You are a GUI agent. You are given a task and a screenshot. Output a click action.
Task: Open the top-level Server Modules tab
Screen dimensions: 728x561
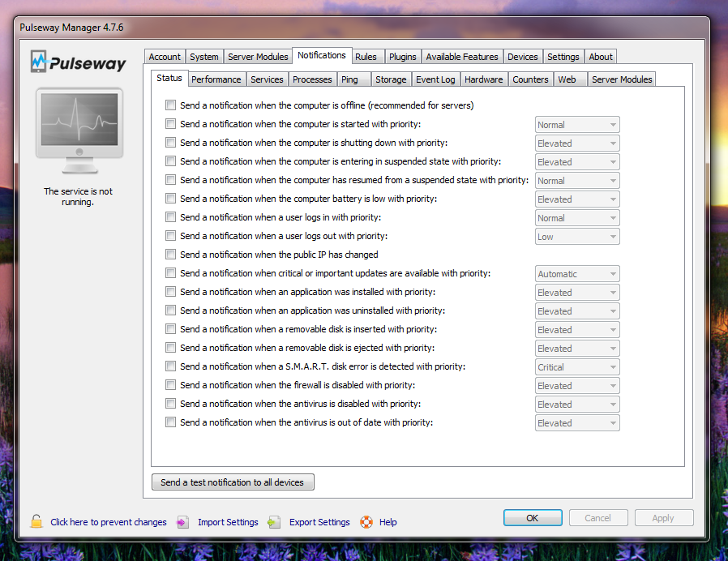(258, 57)
